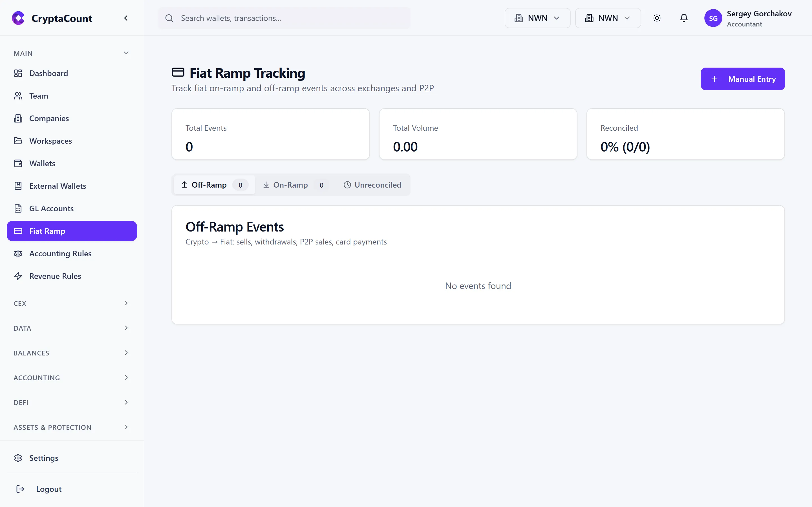The width and height of the screenshot is (812, 507).
Task: Click the Accounting Rules scales icon
Action: click(x=18, y=253)
